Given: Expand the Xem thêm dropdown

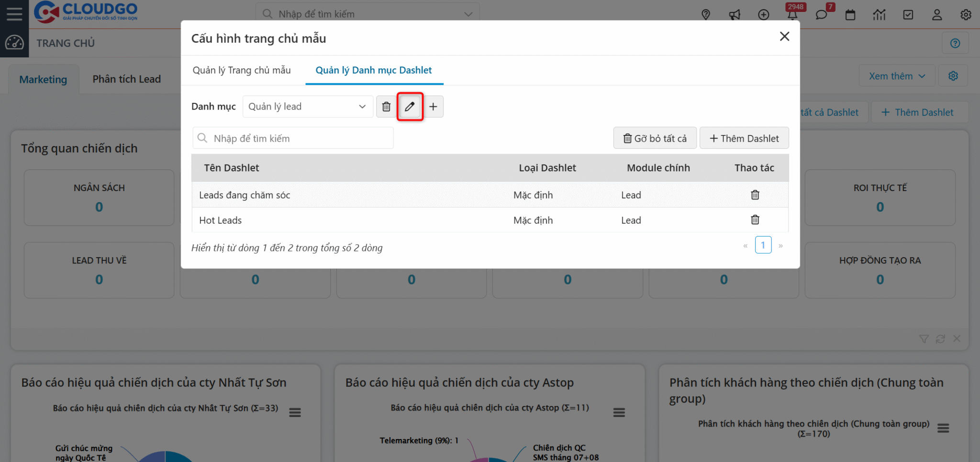Looking at the screenshot, I should (897, 76).
